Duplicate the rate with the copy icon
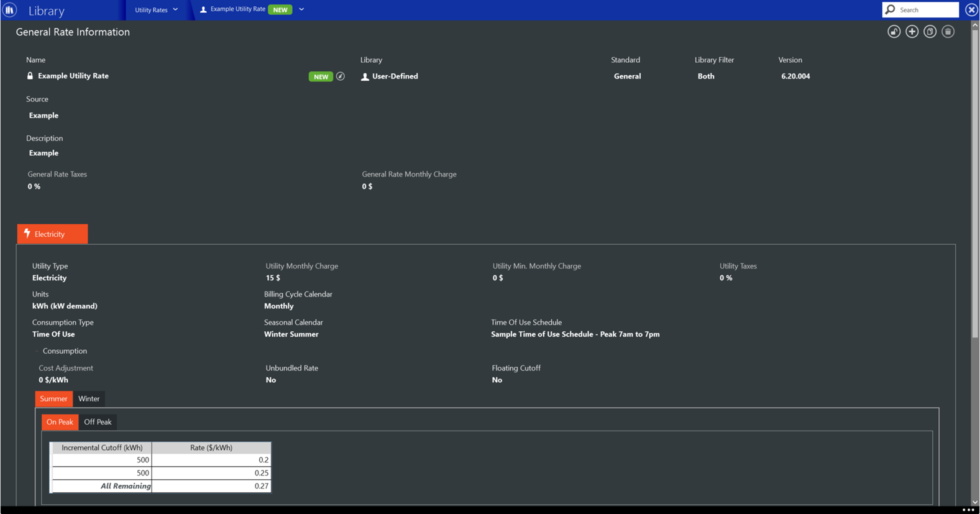The image size is (980, 514). pos(930,32)
